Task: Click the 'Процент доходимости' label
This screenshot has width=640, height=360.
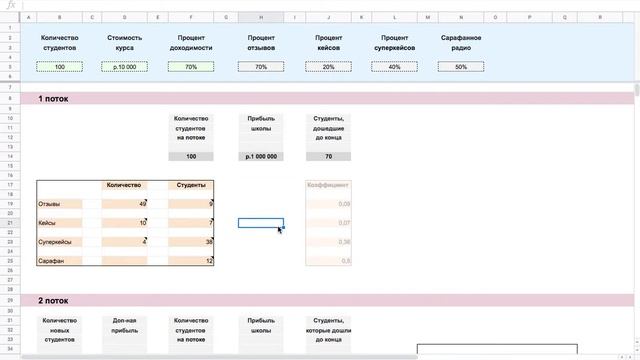Action: (x=191, y=42)
